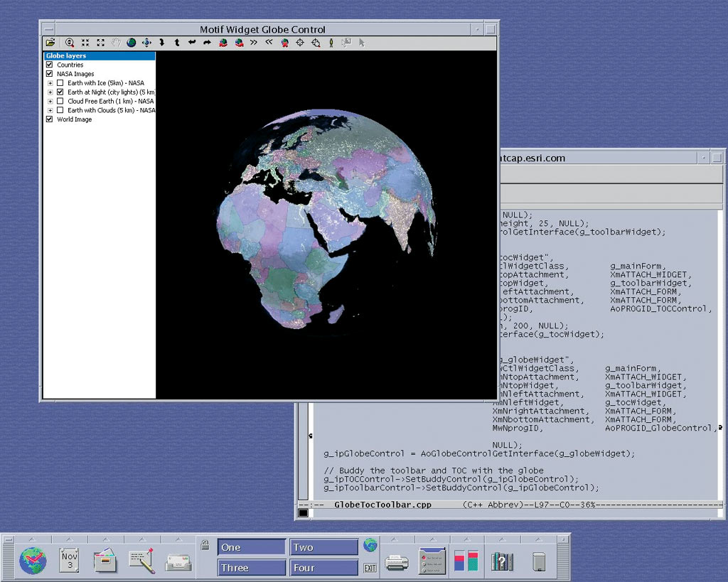Click the open document folder icon
Viewport: 728px width, 582px height.
coord(50,43)
